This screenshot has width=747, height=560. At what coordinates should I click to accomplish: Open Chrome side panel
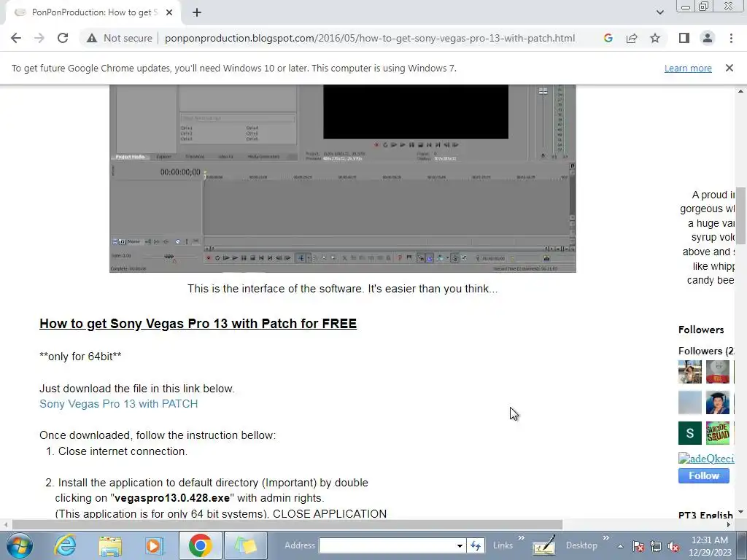684,38
